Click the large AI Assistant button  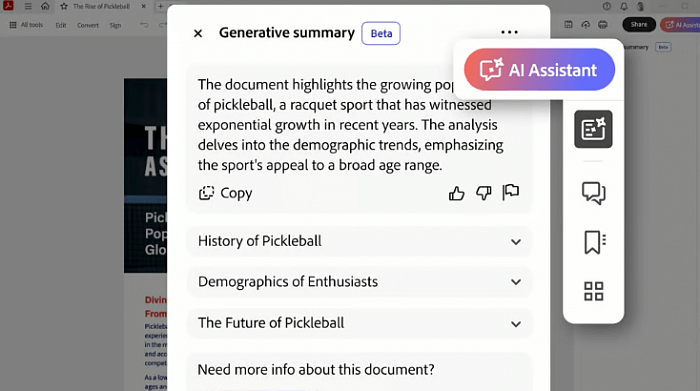coord(539,70)
